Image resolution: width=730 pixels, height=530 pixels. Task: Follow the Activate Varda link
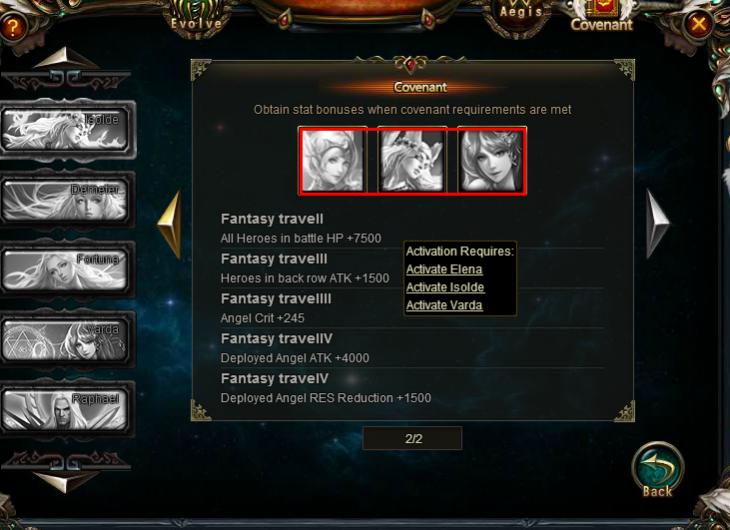tap(444, 306)
